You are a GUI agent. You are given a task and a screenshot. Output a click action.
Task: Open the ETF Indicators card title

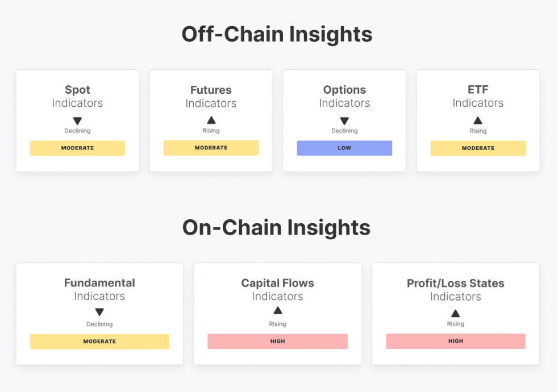tap(478, 97)
